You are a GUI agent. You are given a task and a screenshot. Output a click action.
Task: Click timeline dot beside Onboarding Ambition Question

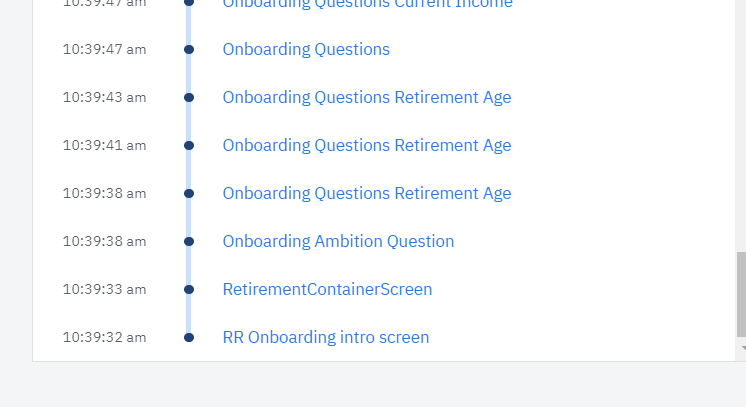point(189,241)
